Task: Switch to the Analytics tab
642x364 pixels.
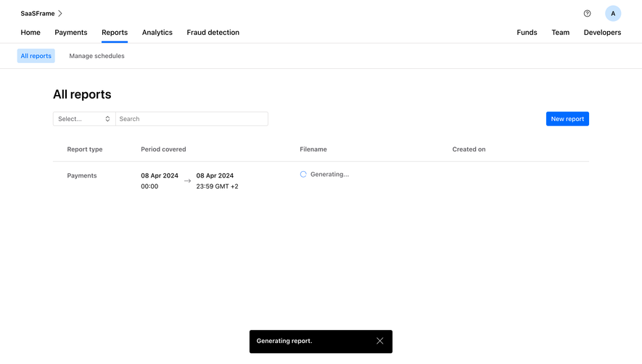Action: coord(157,33)
